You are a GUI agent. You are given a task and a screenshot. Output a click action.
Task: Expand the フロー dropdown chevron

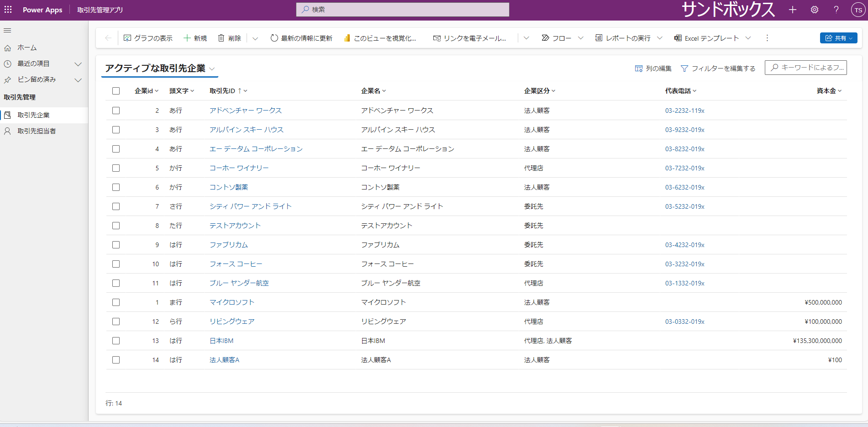(x=581, y=38)
